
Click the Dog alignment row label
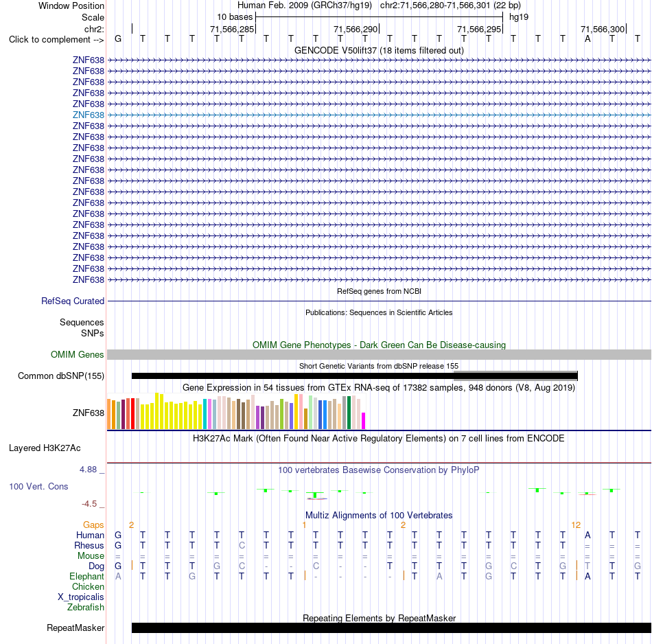tap(96, 566)
